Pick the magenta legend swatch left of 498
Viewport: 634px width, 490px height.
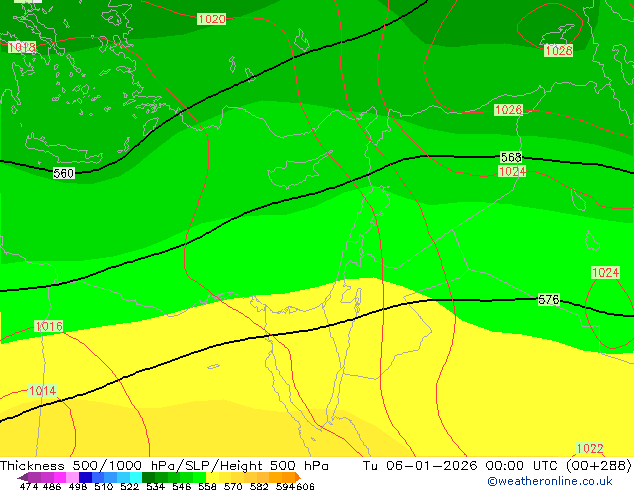point(60,477)
